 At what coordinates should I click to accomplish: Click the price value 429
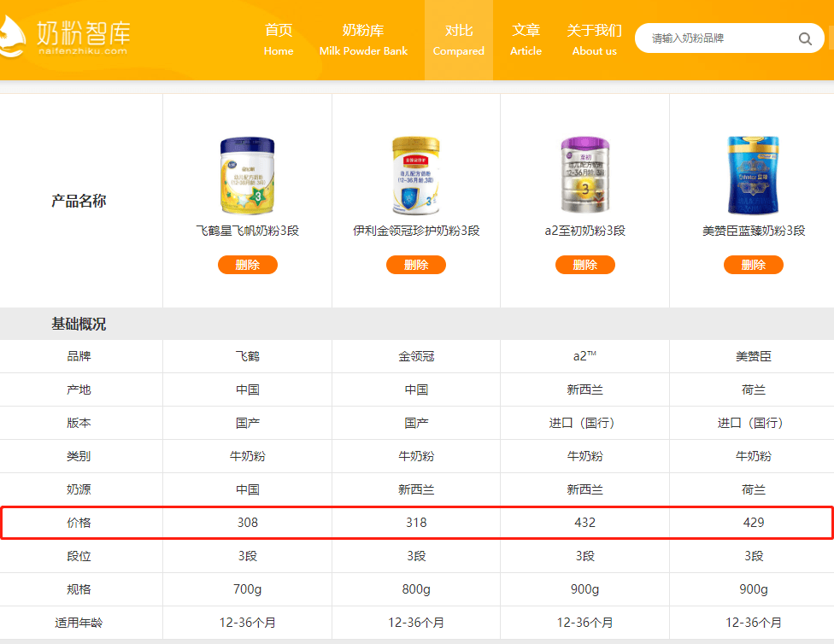753,523
